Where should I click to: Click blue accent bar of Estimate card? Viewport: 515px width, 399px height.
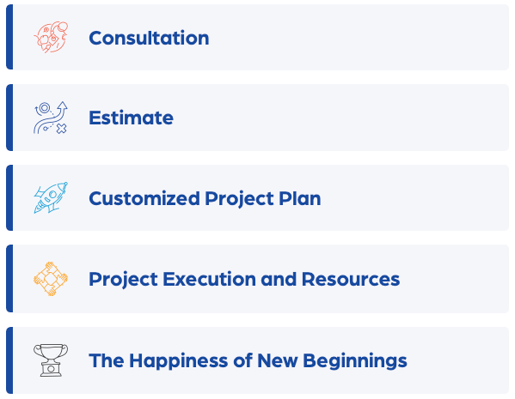pyautogui.click(x=10, y=118)
